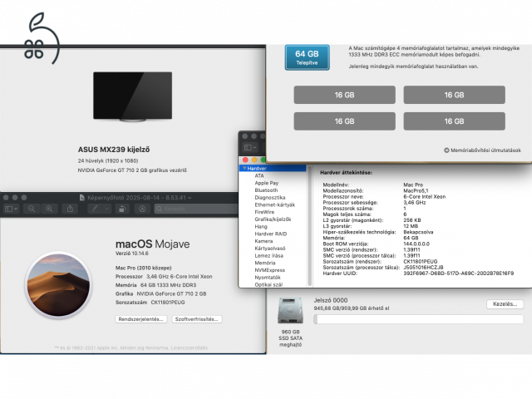Select Optikai szál in the sidebar
This screenshot has width=532, height=399.
point(268,284)
